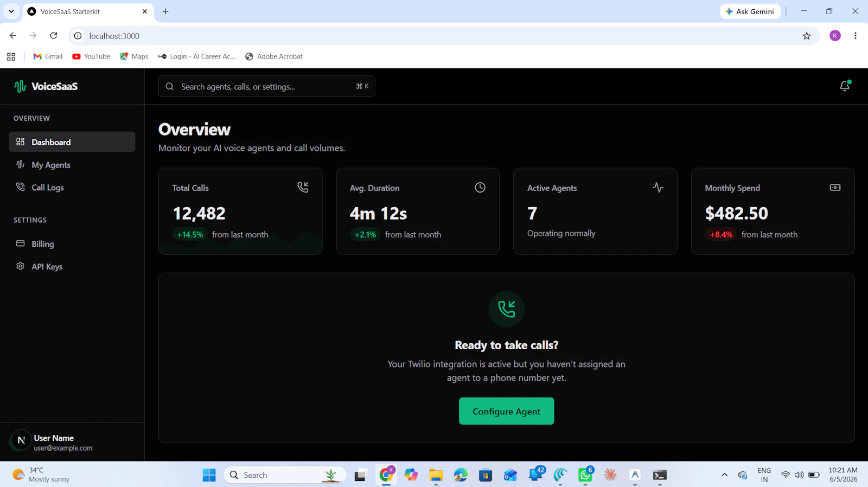Go to My Agents page
This screenshot has width=868, height=487.
click(x=72, y=165)
